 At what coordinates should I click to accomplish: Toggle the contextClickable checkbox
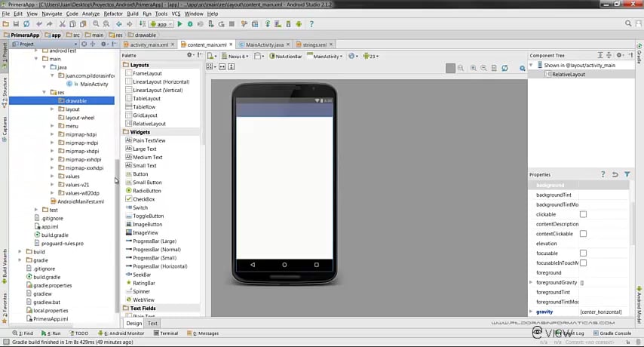pyautogui.click(x=583, y=234)
